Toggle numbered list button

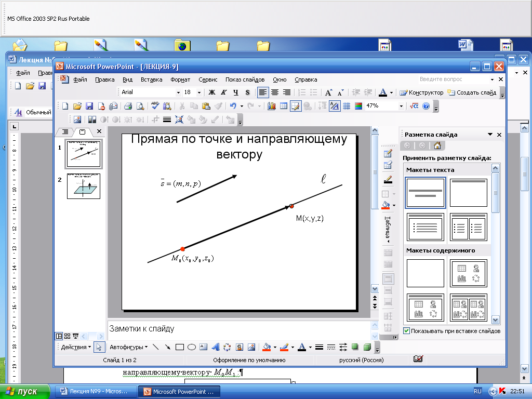click(302, 92)
